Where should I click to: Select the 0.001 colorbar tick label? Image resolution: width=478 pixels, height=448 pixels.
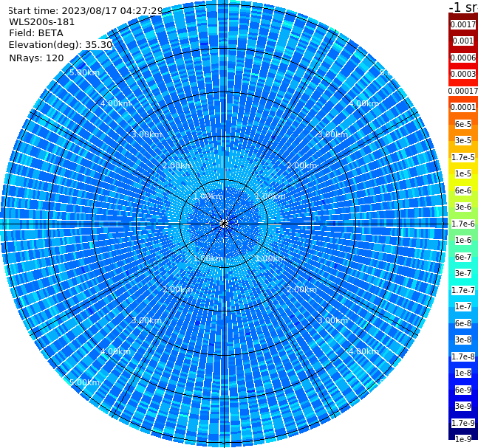tap(463, 41)
